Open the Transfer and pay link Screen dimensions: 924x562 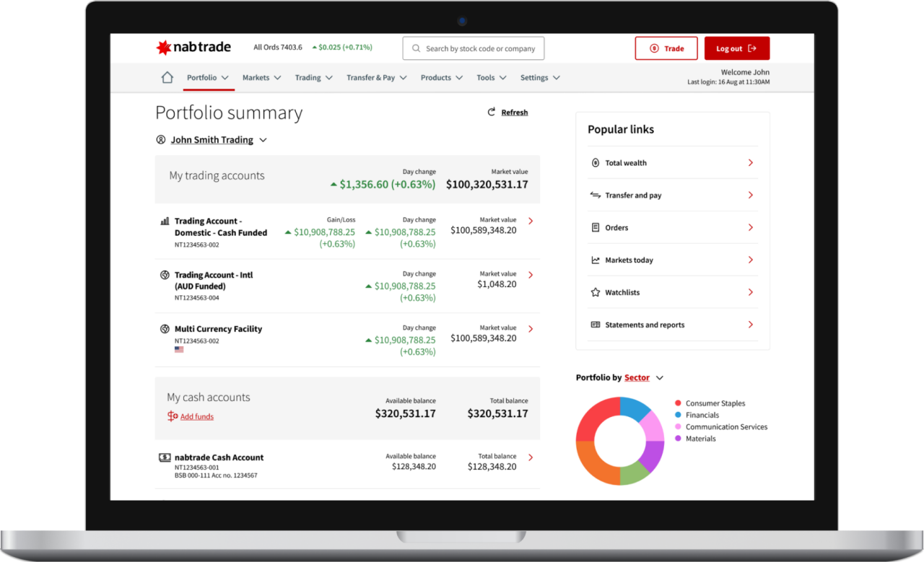click(x=633, y=196)
